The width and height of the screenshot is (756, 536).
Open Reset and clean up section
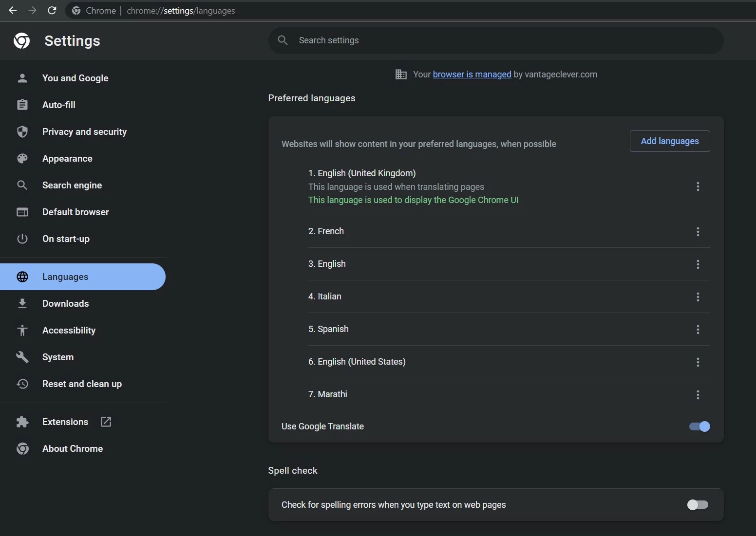[83, 384]
